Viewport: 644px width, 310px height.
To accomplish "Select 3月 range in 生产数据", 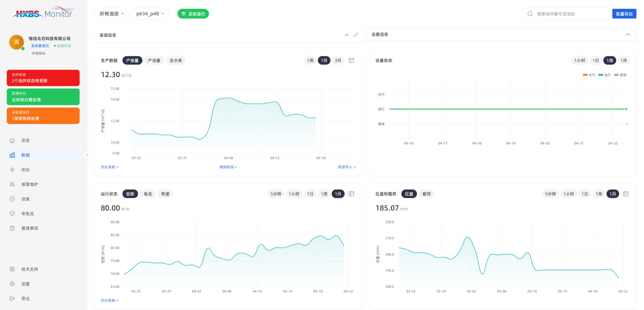I will pos(338,60).
